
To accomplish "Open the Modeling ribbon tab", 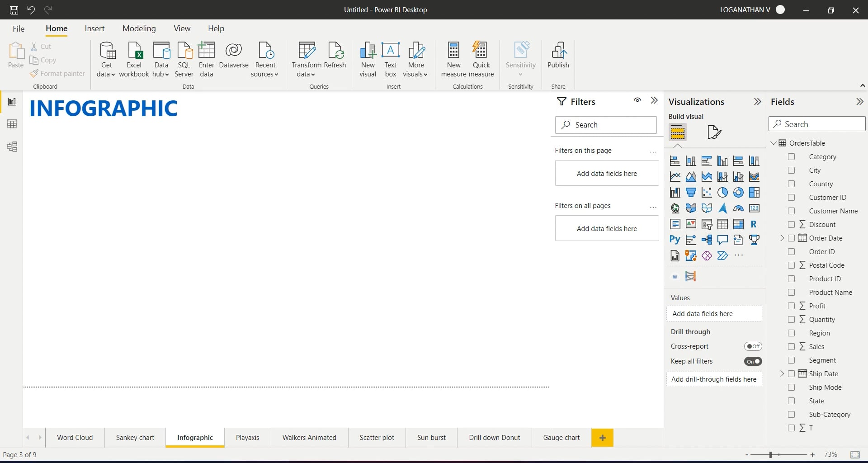I will point(139,28).
